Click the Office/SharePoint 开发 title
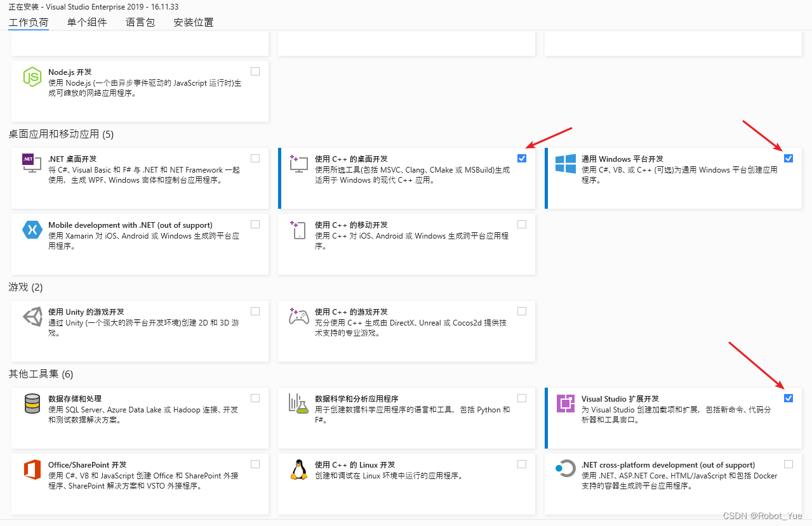 pos(88,465)
